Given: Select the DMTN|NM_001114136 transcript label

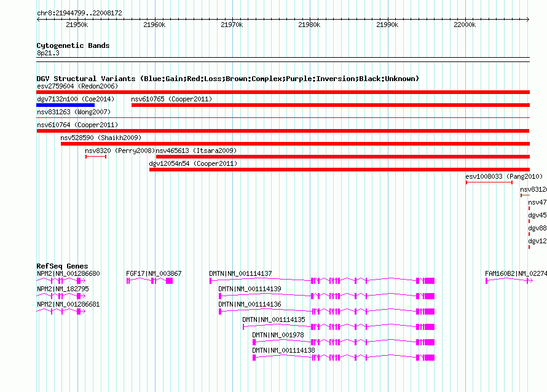Looking at the screenshot, I should (x=250, y=305).
